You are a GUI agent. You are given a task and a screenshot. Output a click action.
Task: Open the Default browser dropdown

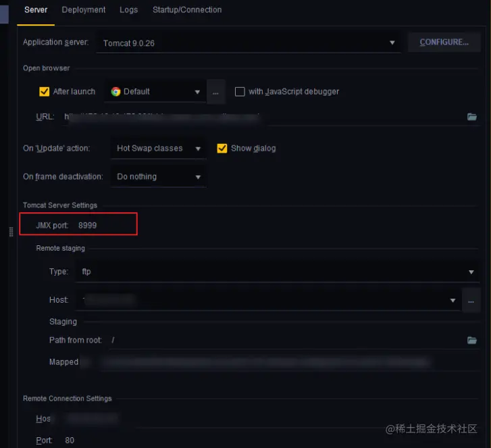pyautogui.click(x=155, y=92)
